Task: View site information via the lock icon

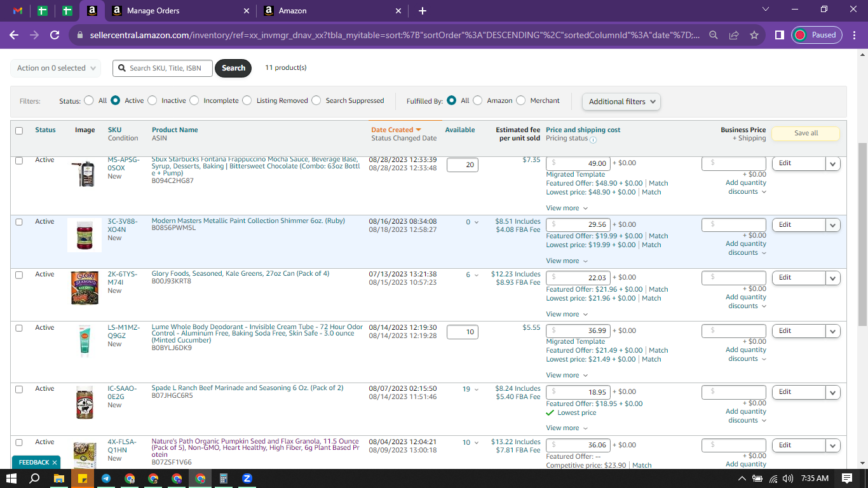Action: tap(79, 36)
